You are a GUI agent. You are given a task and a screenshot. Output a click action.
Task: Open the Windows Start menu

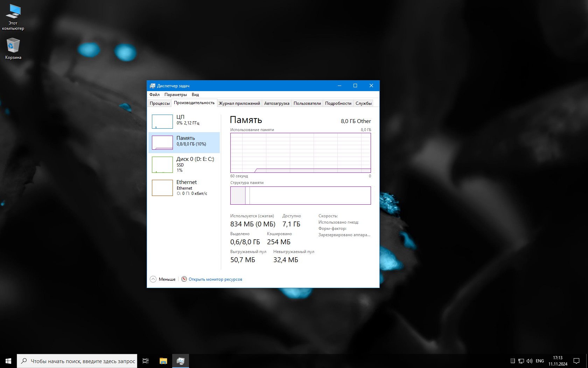click(8, 361)
